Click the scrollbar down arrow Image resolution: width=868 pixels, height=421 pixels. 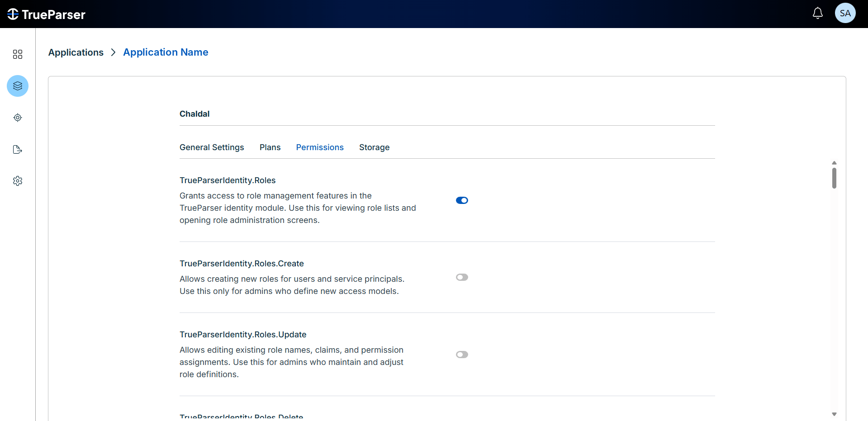tap(834, 414)
